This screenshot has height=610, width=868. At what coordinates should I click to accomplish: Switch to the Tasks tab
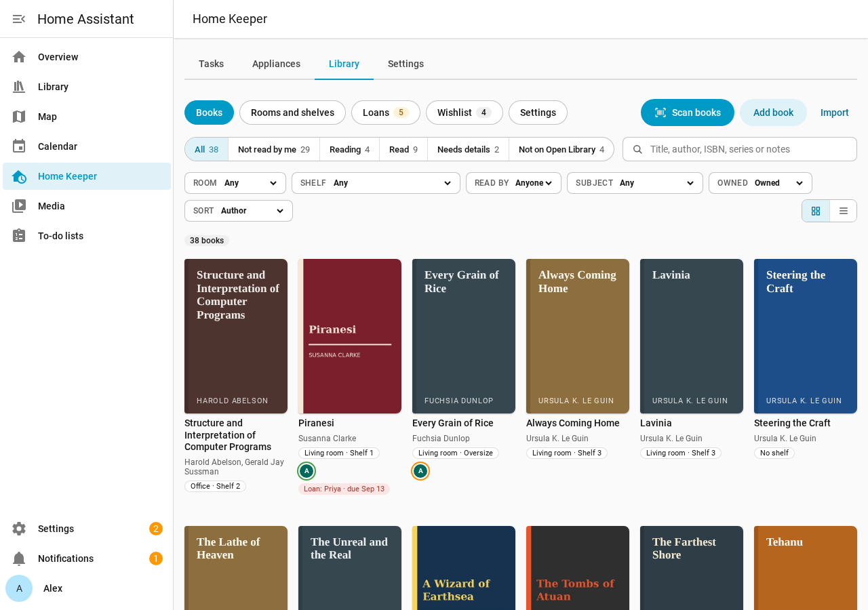click(211, 64)
